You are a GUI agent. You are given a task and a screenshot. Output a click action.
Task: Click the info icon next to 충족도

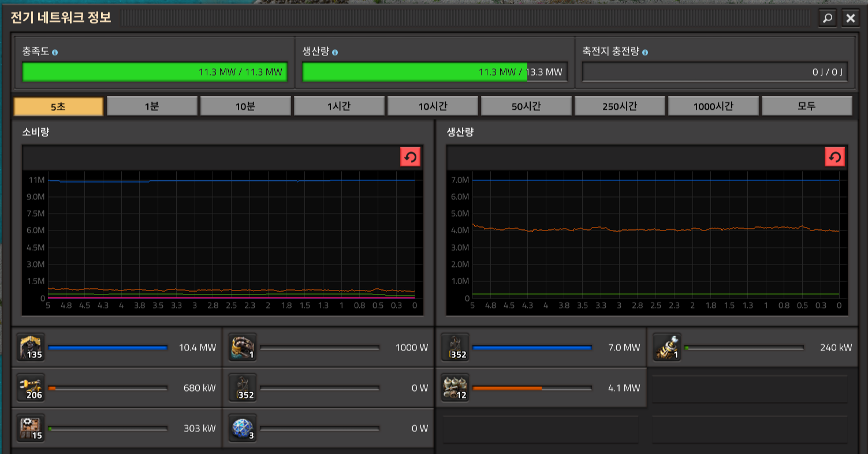(55, 53)
